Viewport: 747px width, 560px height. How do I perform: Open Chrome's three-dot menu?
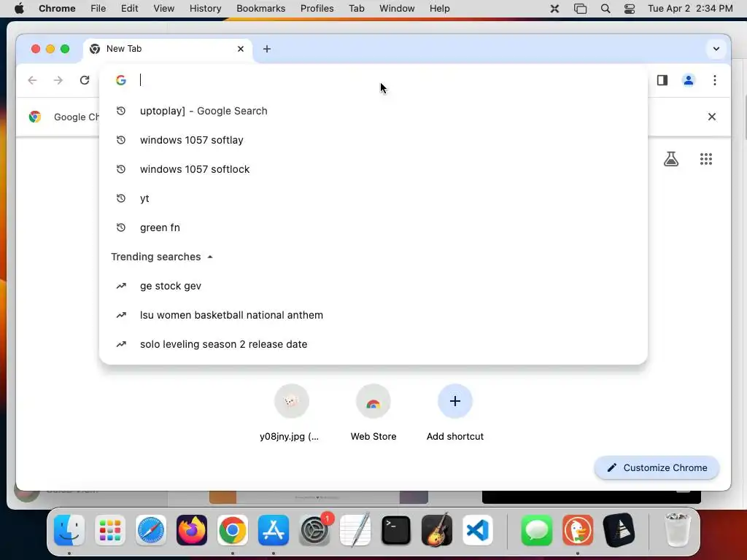(715, 80)
